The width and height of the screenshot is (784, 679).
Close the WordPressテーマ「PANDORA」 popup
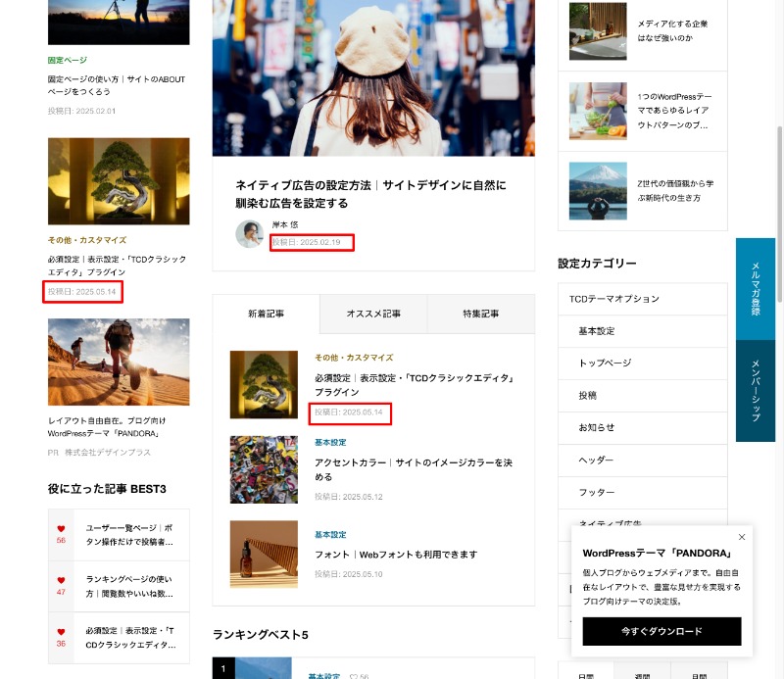tap(742, 537)
